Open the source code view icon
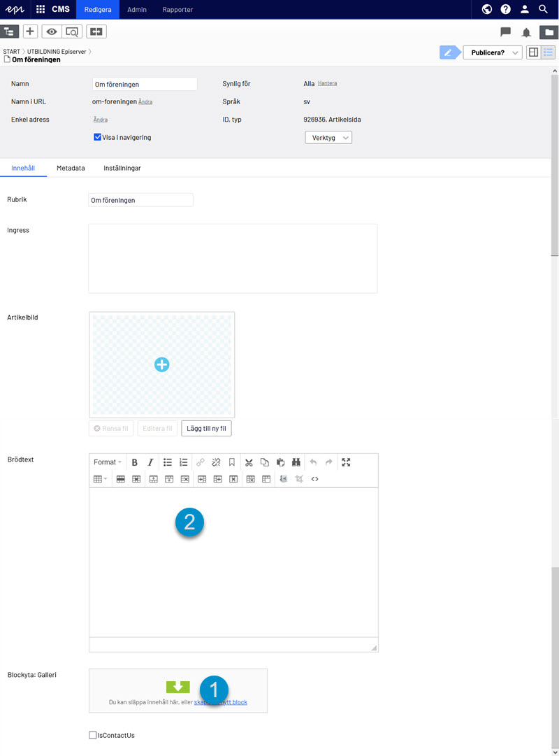 tap(315, 479)
